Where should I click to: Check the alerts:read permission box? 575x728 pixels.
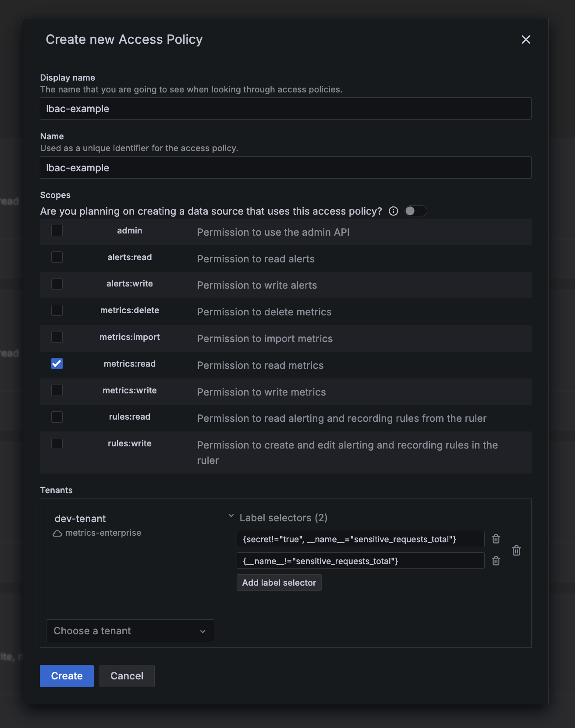(x=57, y=257)
